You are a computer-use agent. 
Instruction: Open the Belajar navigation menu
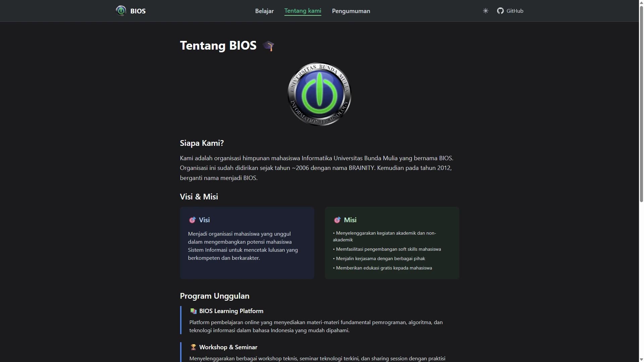[x=264, y=11]
